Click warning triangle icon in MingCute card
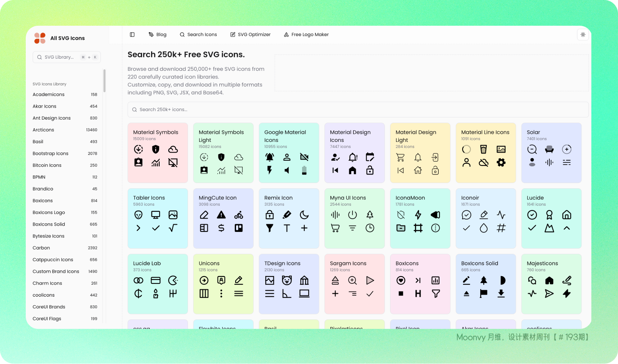This screenshot has height=364, width=618. pos(221,215)
